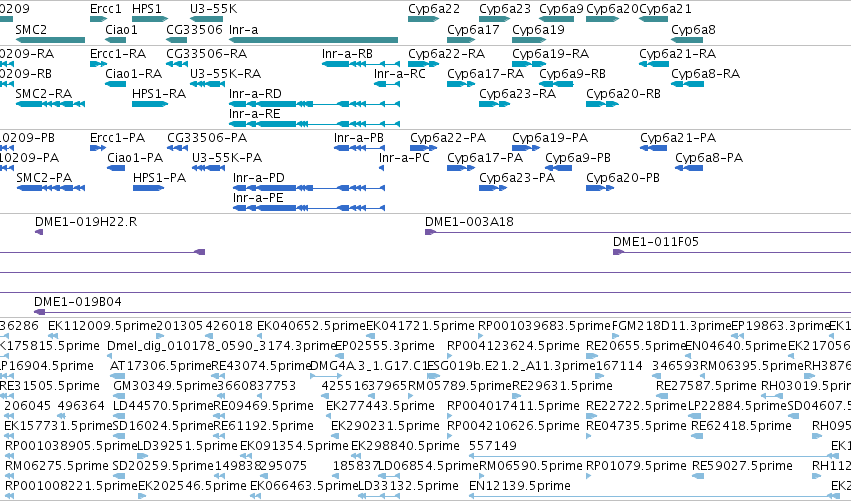This screenshot has width=851, height=501.
Task: Select the CG33506-PA protein glyph
Action: click(x=177, y=148)
